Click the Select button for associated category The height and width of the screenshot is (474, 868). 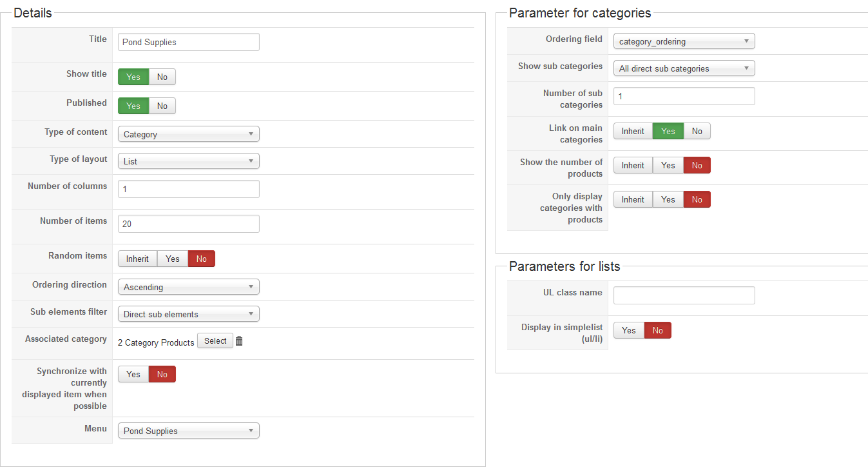215,341
